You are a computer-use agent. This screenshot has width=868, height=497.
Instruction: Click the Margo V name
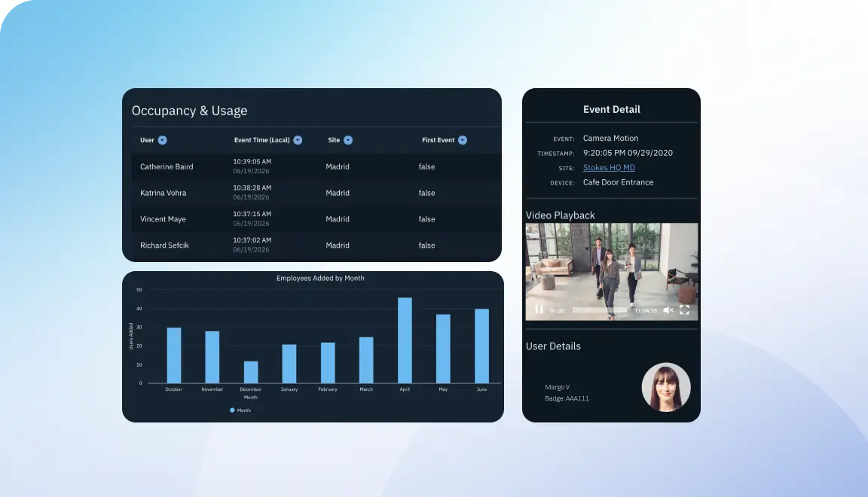pos(558,387)
